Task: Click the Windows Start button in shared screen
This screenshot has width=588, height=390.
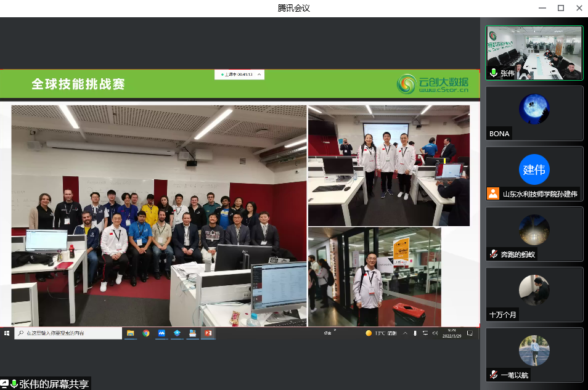Action: pyautogui.click(x=7, y=333)
